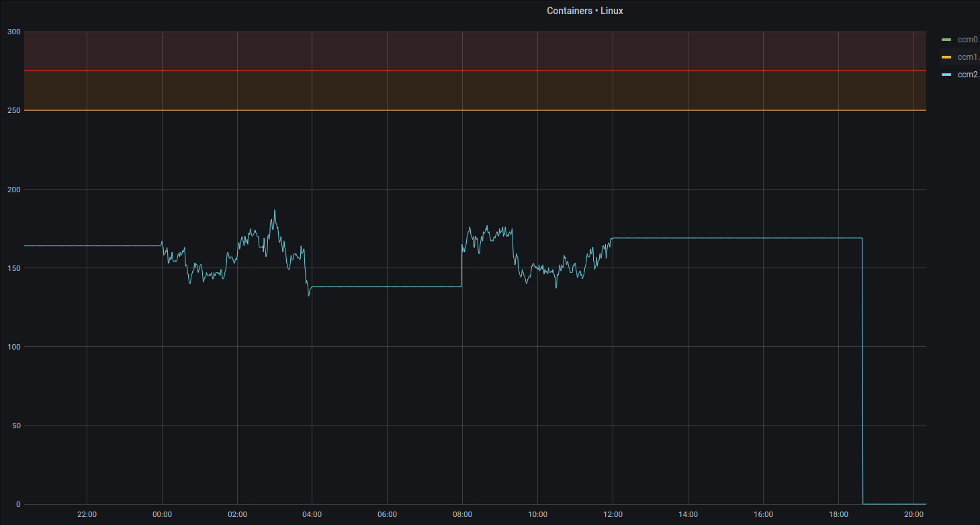Click the green ccm0 legend color marker
Image resolution: width=980 pixels, height=525 pixels.
947,39
